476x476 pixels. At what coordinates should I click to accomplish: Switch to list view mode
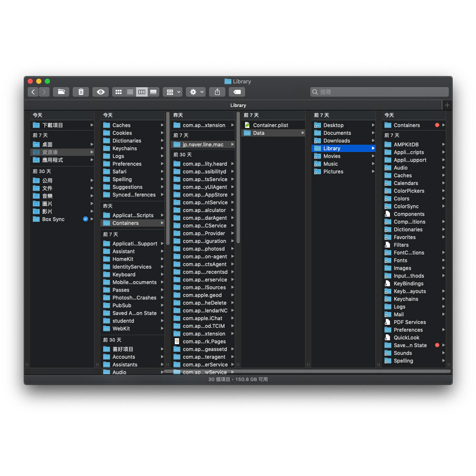(130, 92)
